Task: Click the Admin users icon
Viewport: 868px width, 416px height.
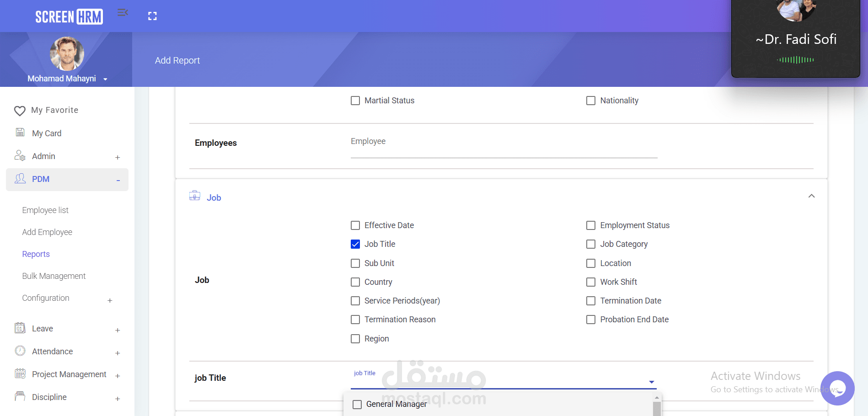Action: pyautogui.click(x=20, y=156)
